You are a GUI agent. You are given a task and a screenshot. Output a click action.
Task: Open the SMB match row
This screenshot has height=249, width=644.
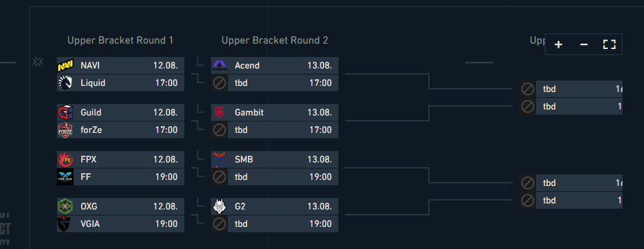point(275,159)
